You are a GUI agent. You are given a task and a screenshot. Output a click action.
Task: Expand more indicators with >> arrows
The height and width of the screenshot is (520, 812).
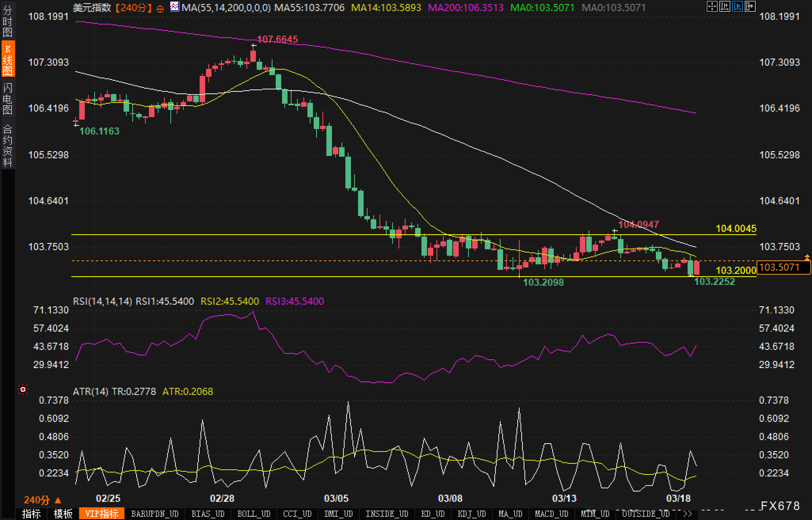(688, 514)
